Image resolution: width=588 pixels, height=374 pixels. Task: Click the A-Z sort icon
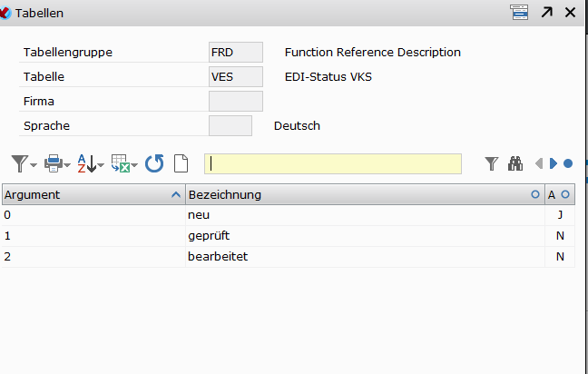pyautogui.click(x=84, y=163)
